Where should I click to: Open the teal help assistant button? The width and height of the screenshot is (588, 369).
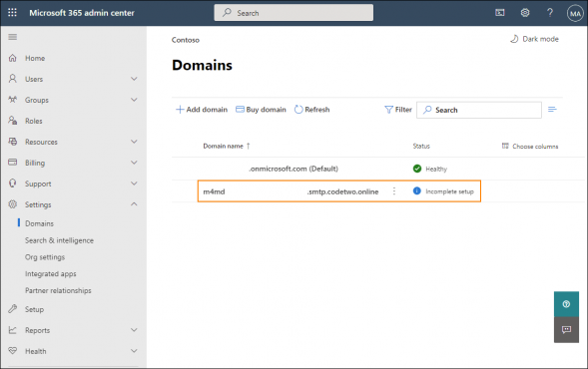click(x=566, y=304)
